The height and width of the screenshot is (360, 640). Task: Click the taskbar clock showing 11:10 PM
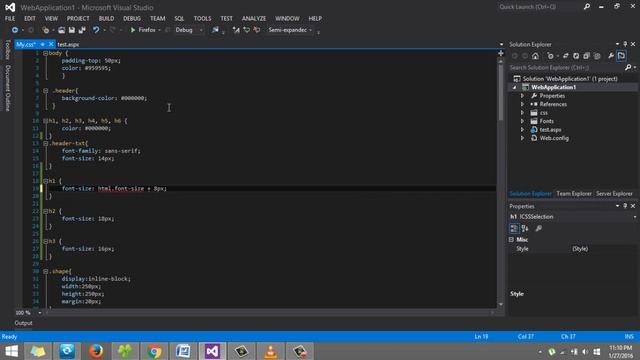tap(620, 351)
